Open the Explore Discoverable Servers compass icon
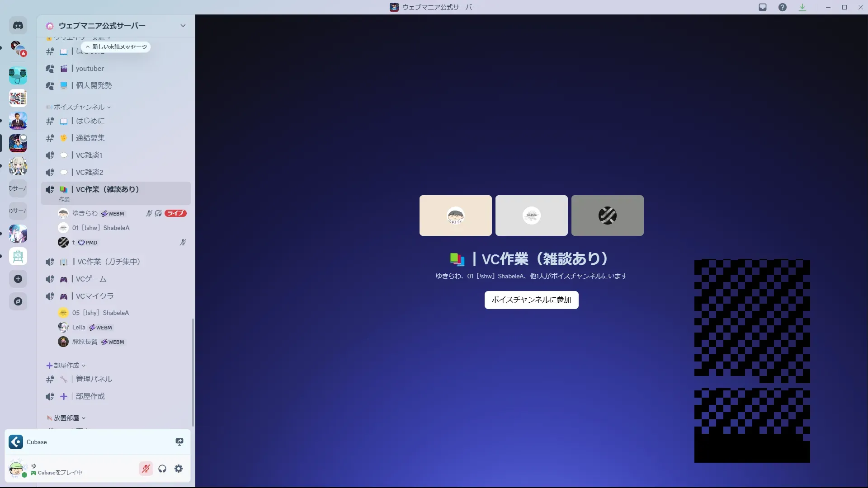This screenshot has height=488, width=868. click(x=18, y=301)
